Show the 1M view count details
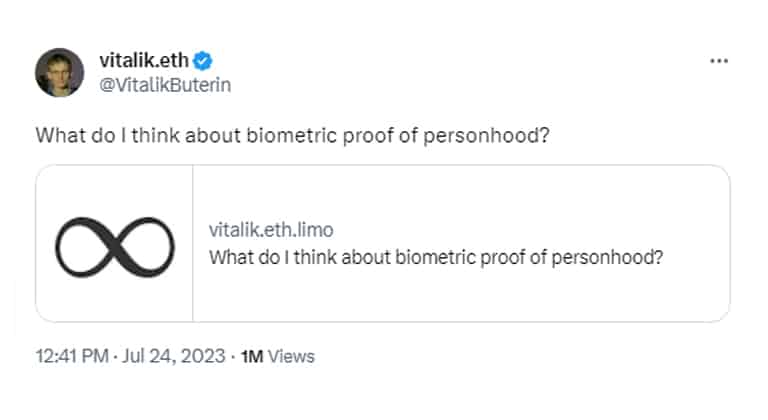Screen dimensions: 768x420 tap(252, 357)
